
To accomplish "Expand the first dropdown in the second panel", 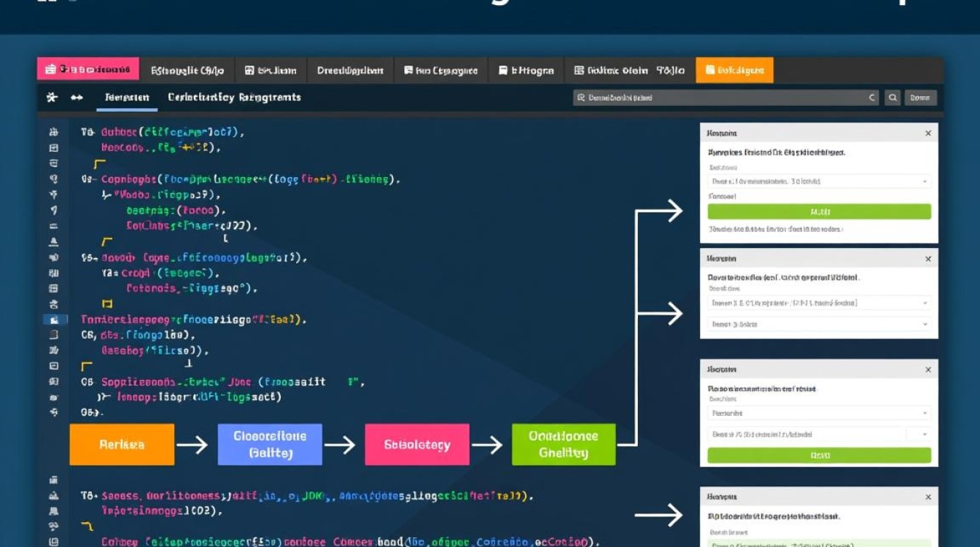I will [x=819, y=303].
